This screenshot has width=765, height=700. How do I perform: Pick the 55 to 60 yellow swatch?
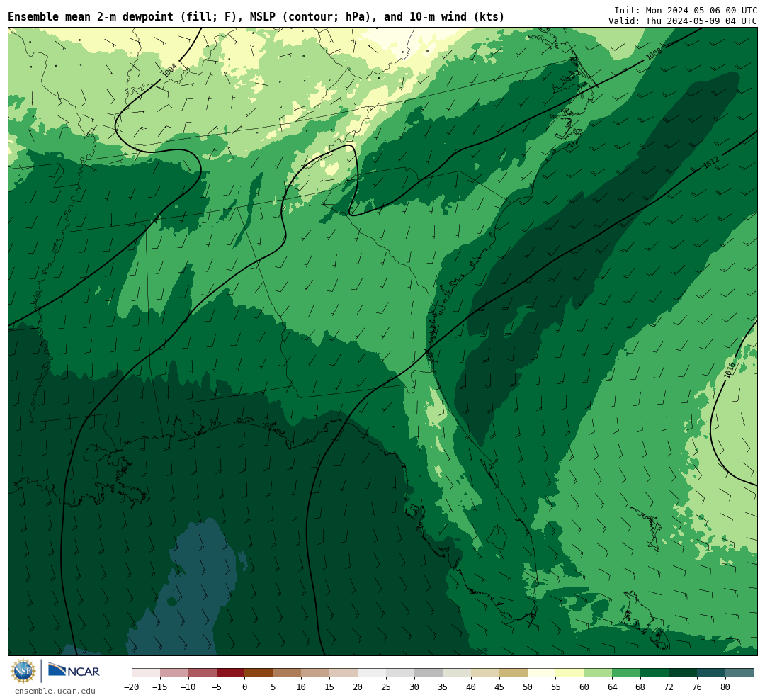[569, 673]
